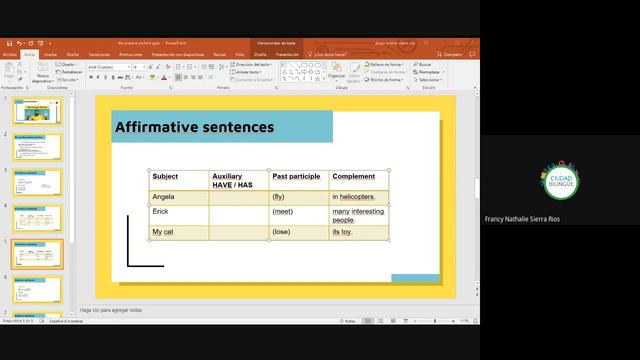Open the Sección dropdown
The height and width of the screenshot is (360, 640).
[68, 80]
